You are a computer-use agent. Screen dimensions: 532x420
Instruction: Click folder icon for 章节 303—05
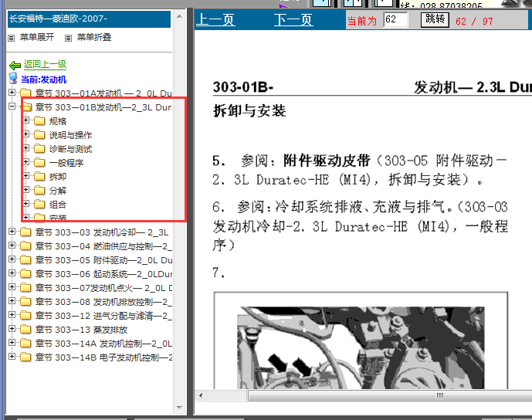point(25,260)
